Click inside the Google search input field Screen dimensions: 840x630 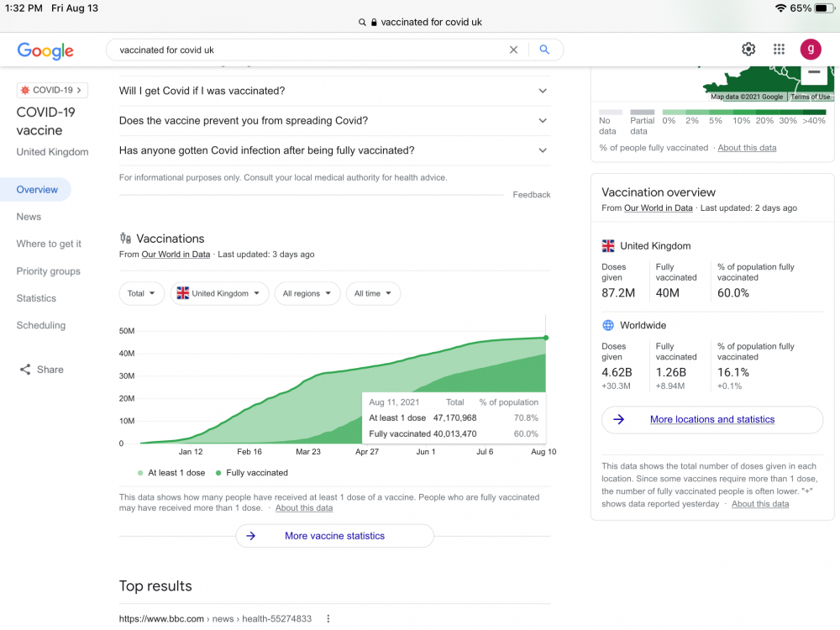click(x=311, y=50)
